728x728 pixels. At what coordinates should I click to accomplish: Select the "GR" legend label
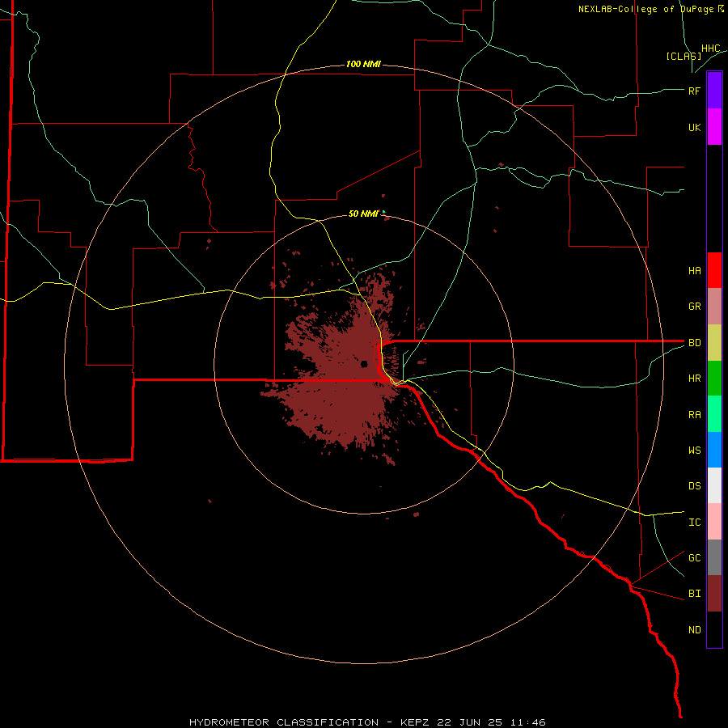694,307
